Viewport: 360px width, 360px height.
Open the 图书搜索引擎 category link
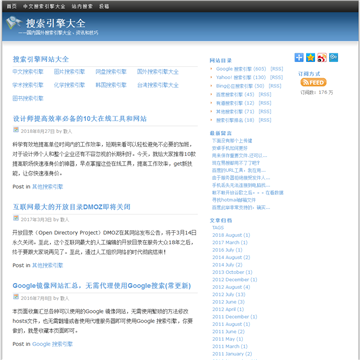28,98
